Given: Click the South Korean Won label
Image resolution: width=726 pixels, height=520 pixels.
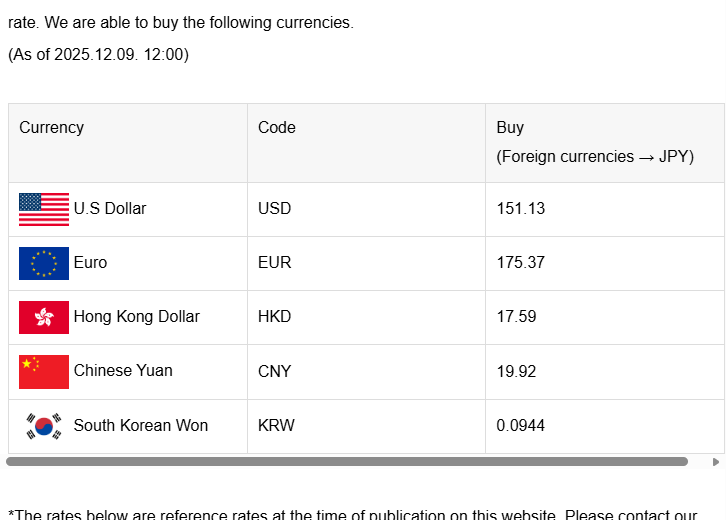Looking at the screenshot, I should (x=141, y=426).
